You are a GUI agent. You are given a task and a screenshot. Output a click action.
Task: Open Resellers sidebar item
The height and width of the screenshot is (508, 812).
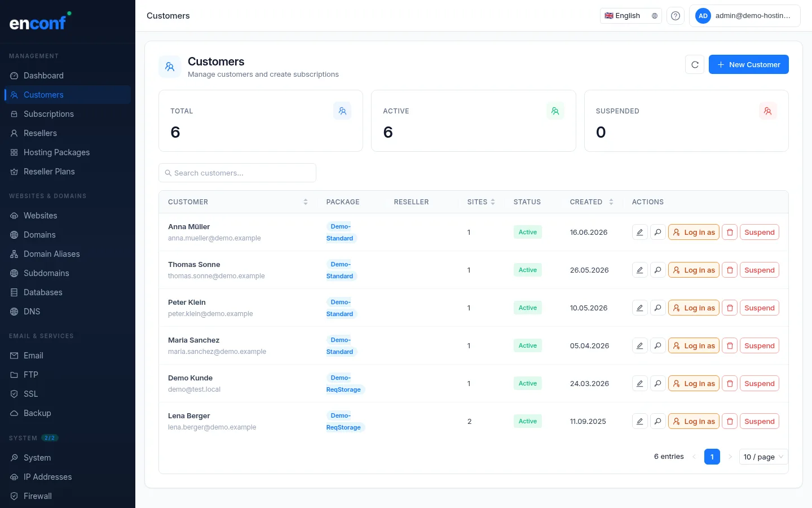(68, 133)
